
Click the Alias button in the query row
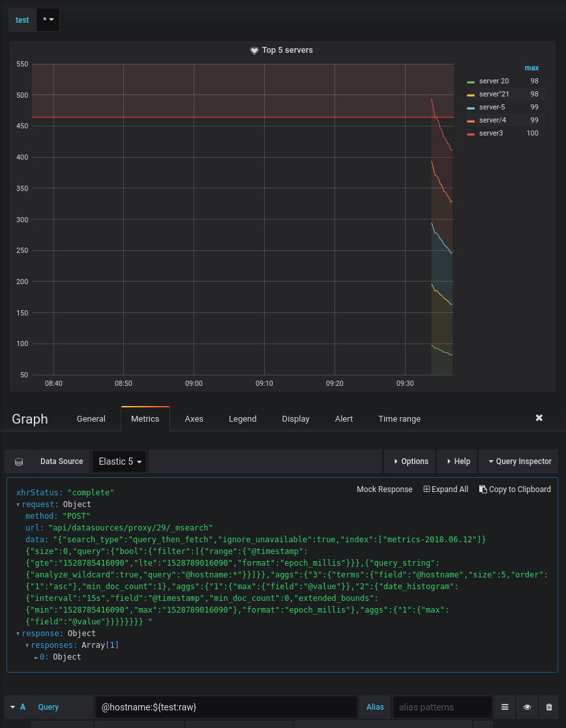(x=375, y=706)
